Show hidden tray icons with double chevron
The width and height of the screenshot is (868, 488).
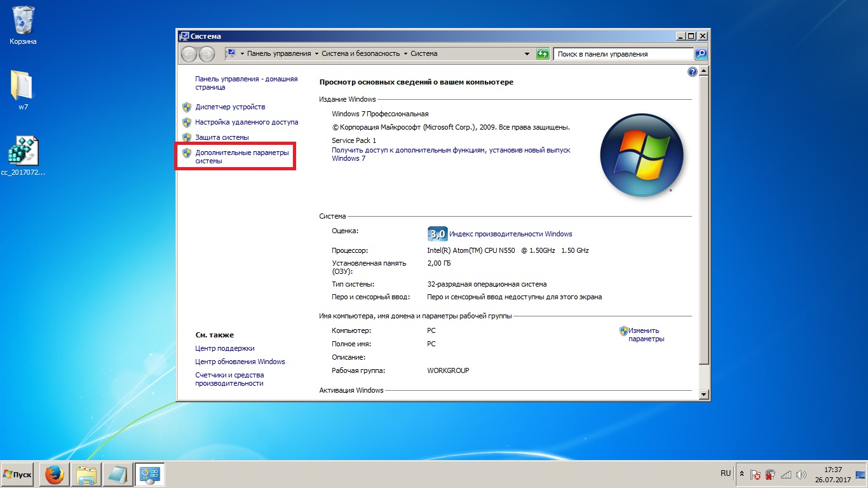coord(741,475)
